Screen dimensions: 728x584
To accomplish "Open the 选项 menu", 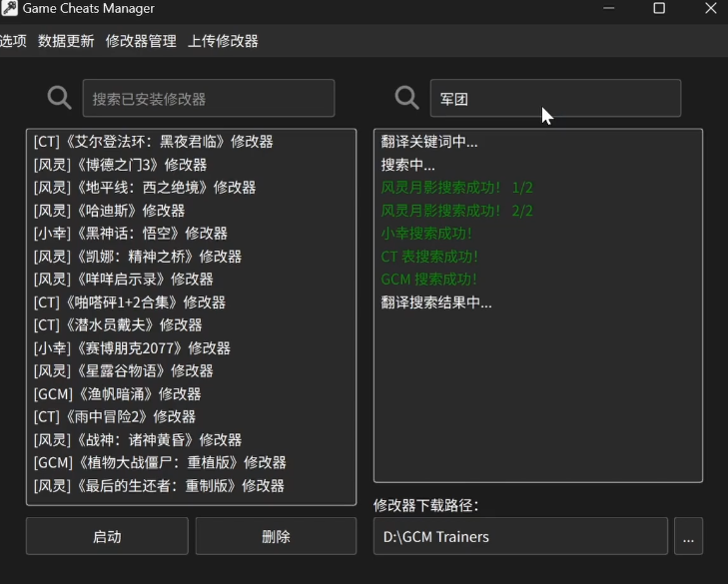I will pyautogui.click(x=13, y=41).
